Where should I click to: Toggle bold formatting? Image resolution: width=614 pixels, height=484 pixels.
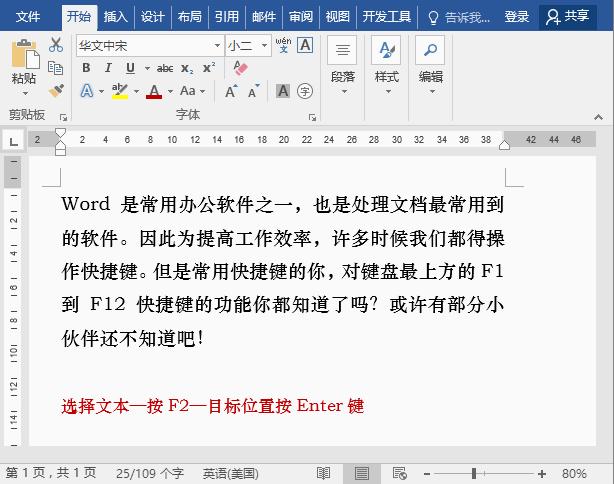(x=87, y=68)
